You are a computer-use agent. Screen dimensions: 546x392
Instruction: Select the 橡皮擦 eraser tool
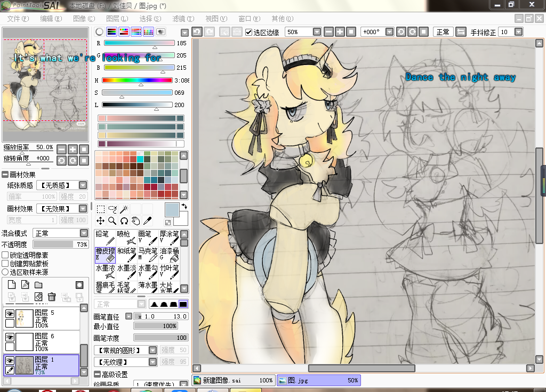105,255
